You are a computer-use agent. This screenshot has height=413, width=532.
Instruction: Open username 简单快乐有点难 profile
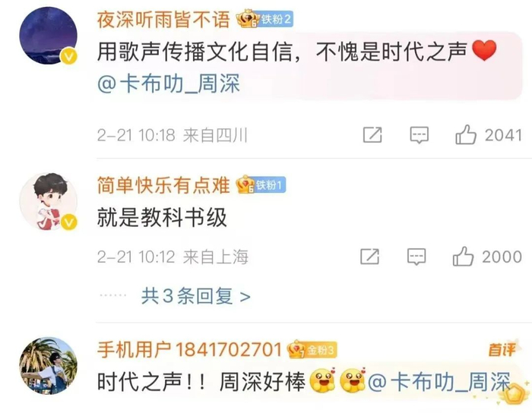point(163,185)
